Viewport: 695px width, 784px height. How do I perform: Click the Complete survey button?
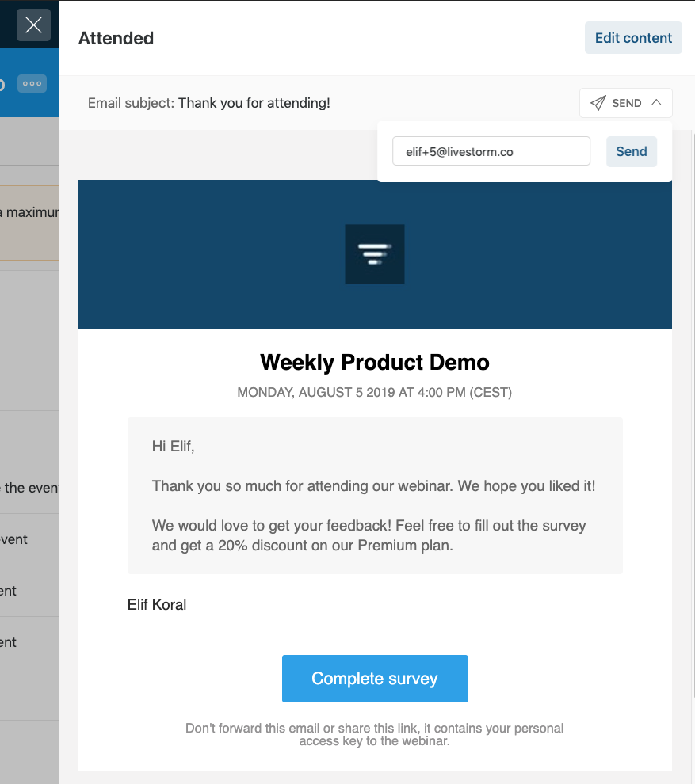[x=375, y=679]
